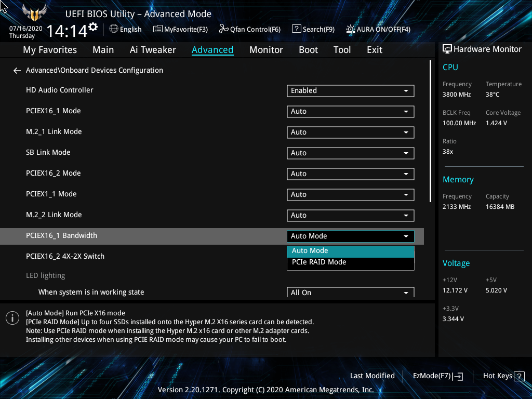Open Search(F9)
Image resolution: width=532 pixels, height=399 pixels.
pyautogui.click(x=313, y=29)
